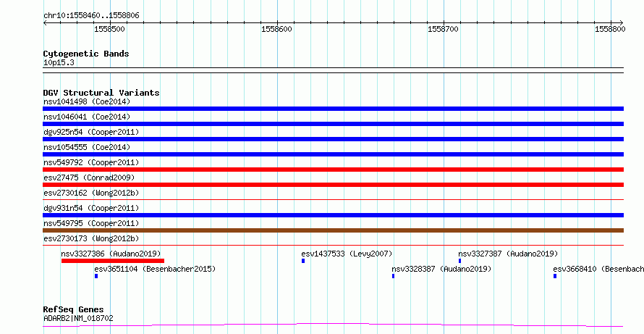The height and width of the screenshot is (334, 644).
Task: Click the magenta ADARB2 gene line
Action: pos(333,325)
